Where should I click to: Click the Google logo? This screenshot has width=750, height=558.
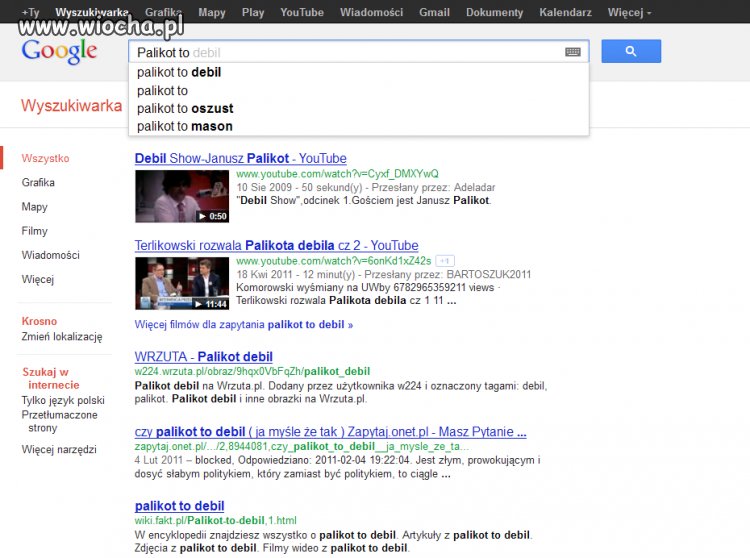[59, 51]
